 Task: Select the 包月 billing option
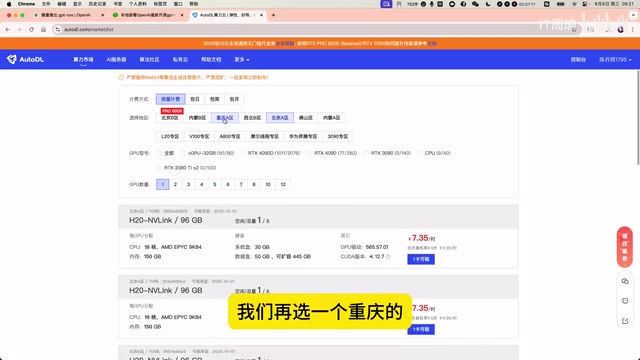[x=234, y=99]
